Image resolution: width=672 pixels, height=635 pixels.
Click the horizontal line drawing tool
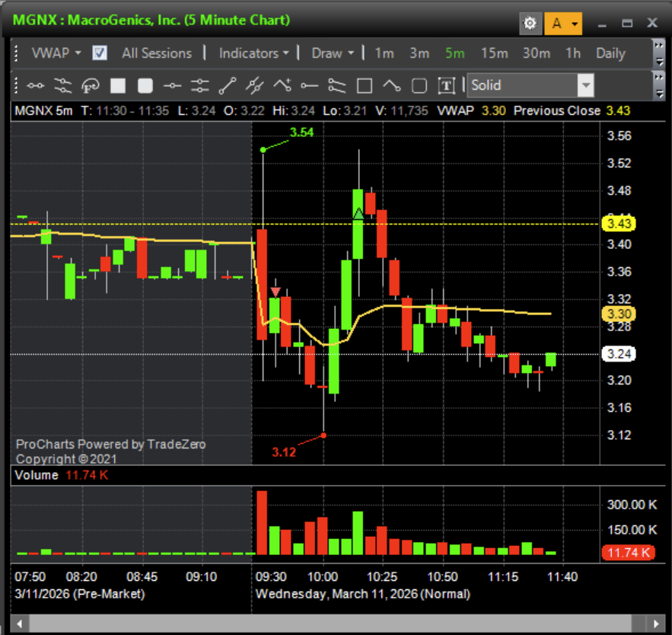pos(35,86)
